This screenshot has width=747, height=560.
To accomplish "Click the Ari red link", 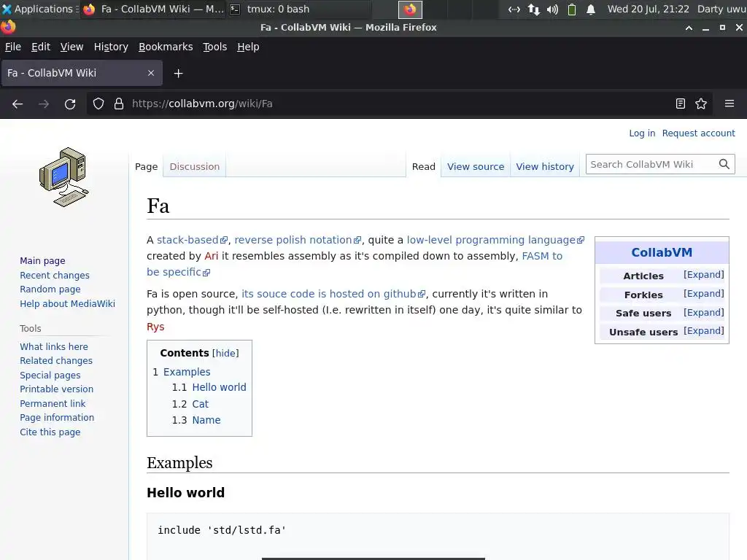I will coord(211,256).
